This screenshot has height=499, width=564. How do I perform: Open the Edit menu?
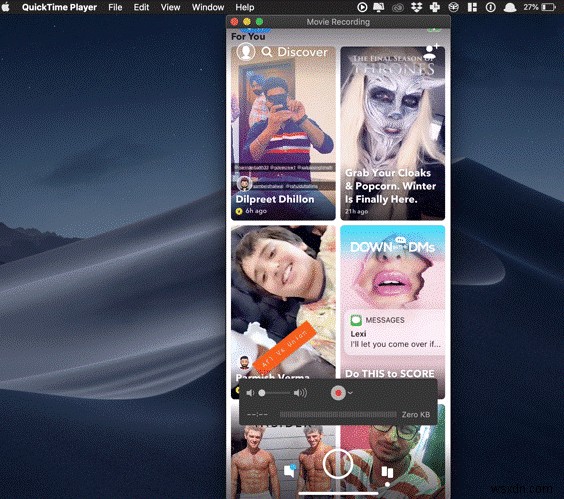(x=141, y=7)
